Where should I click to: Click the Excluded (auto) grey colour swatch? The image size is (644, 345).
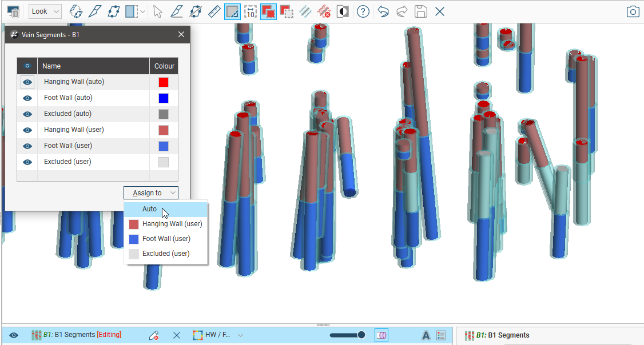coord(164,114)
